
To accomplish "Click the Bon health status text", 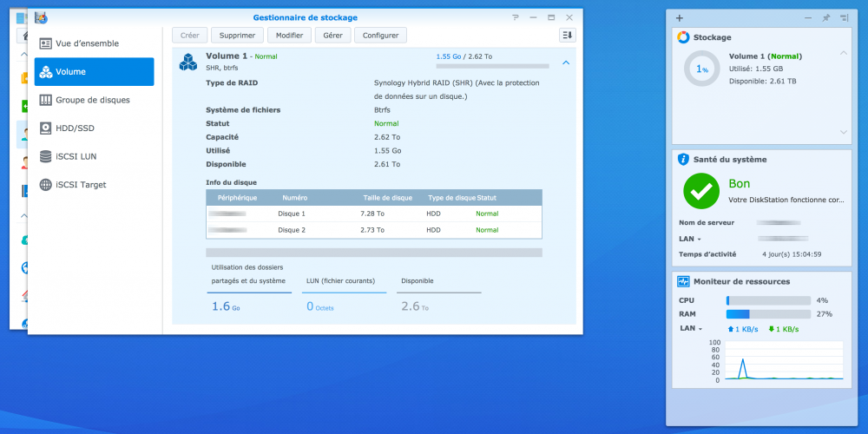I will 740,184.
